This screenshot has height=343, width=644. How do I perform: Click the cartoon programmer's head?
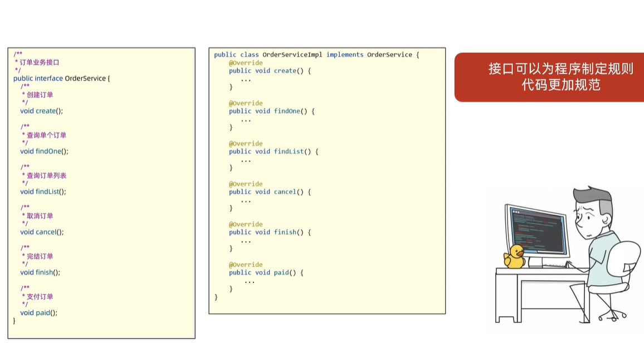(x=593, y=212)
